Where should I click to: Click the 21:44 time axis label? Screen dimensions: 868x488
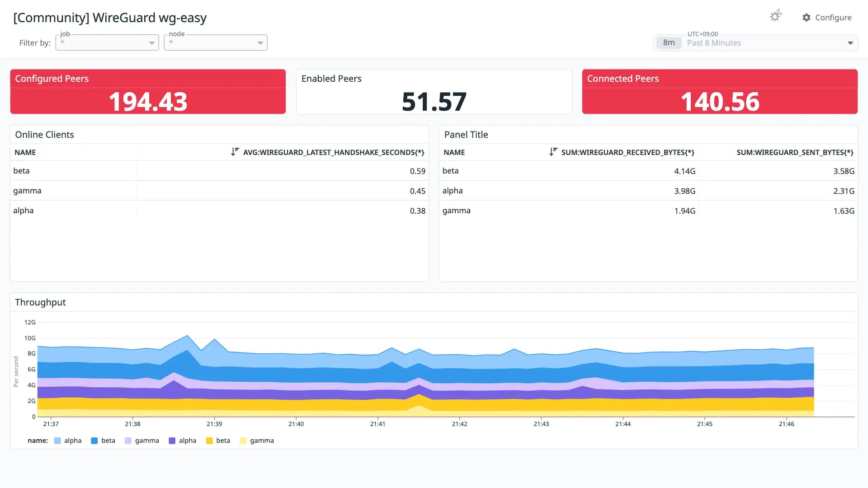623,424
